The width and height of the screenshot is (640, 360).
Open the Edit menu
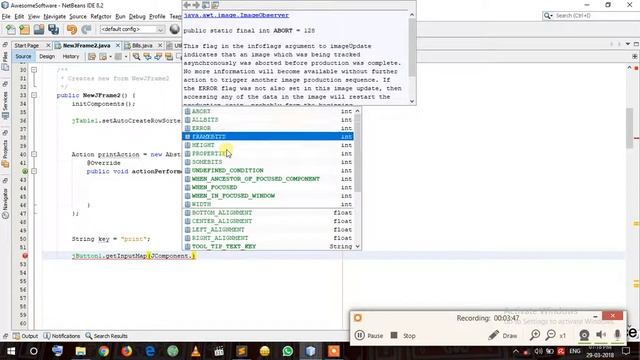[19, 16]
